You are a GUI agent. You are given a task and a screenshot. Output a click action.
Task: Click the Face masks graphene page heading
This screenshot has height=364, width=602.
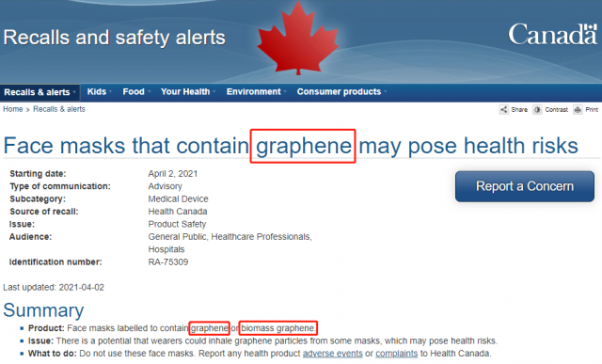click(291, 146)
